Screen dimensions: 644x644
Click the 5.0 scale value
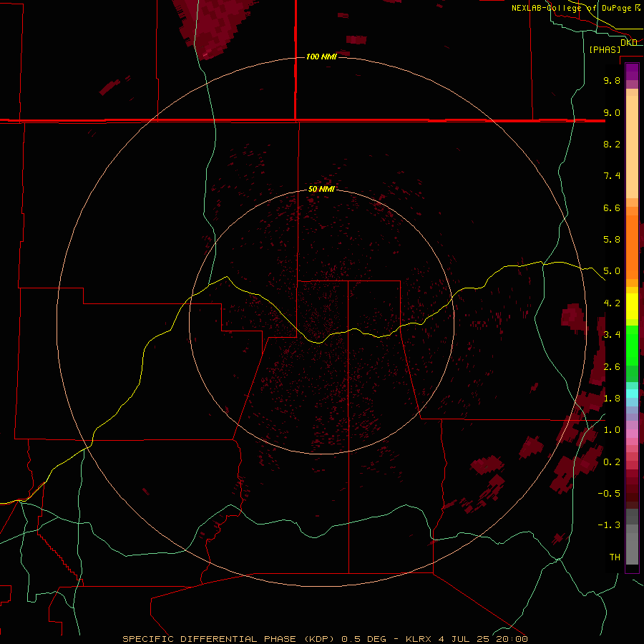coord(612,271)
